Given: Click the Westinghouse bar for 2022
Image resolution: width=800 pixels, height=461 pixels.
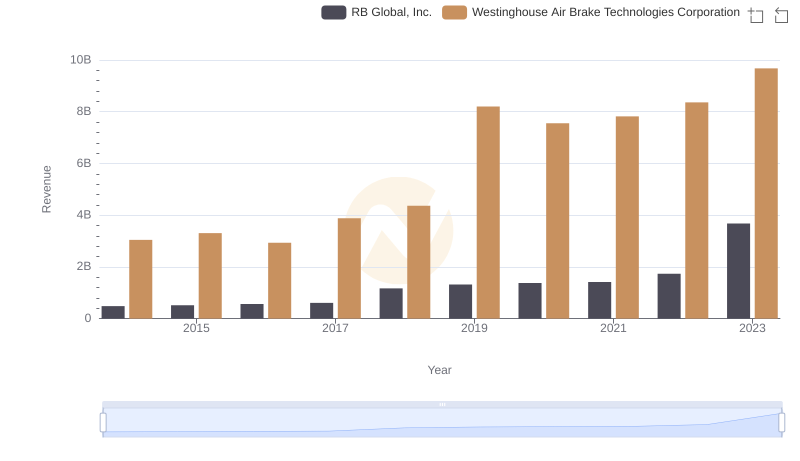Looking at the screenshot, I should (696, 210).
